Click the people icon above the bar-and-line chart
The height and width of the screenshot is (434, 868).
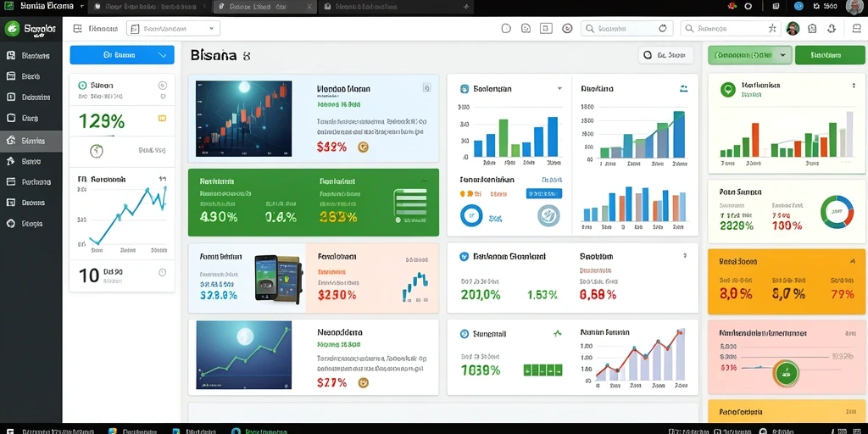click(683, 88)
